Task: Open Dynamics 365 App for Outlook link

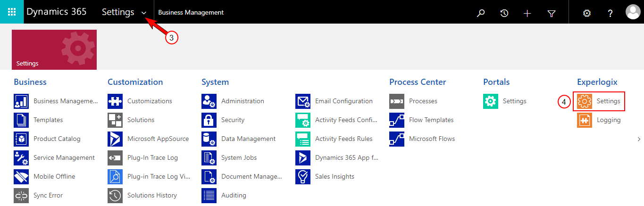Action: pos(346,158)
